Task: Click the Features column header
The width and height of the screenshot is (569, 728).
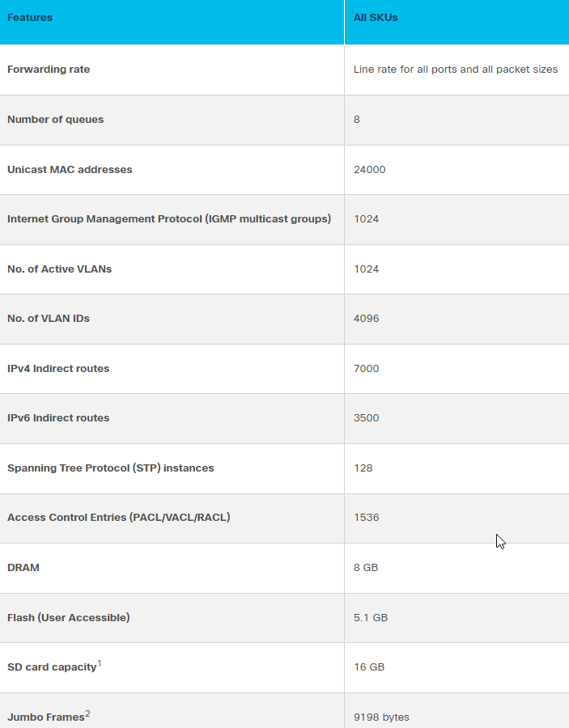Action: (x=30, y=18)
